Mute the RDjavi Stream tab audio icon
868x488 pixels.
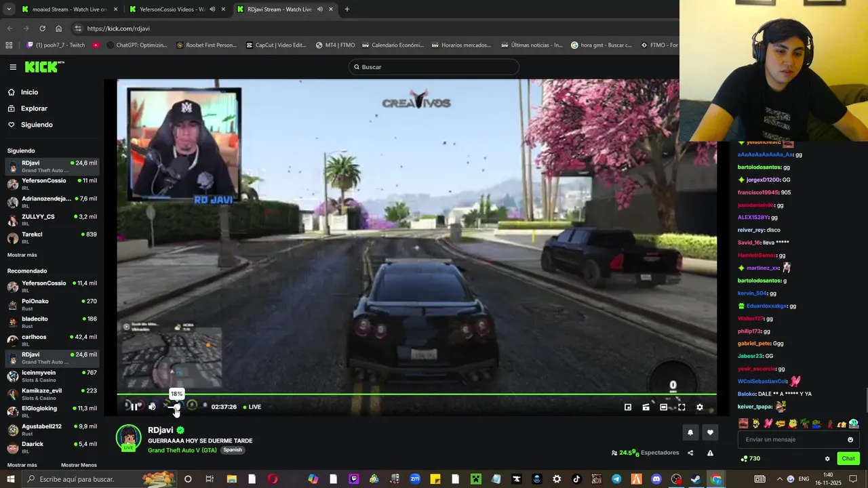coord(319,9)
